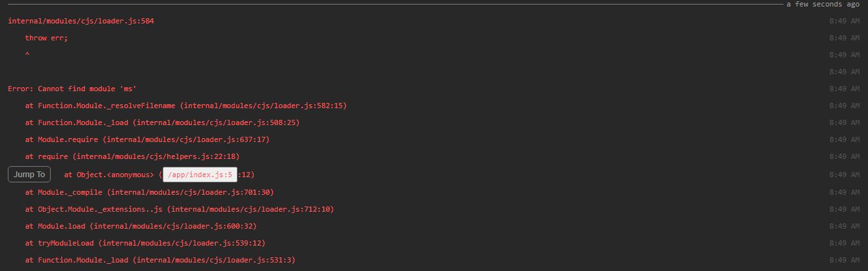Viewport: 868px width, 271px height.
Task: Click the Jump To button
Action: coord(29,175)
